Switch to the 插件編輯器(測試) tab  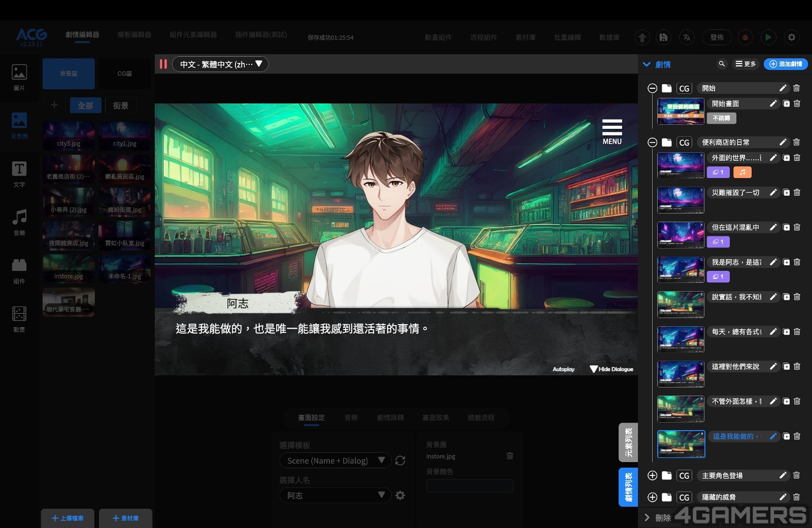(261, 34)
